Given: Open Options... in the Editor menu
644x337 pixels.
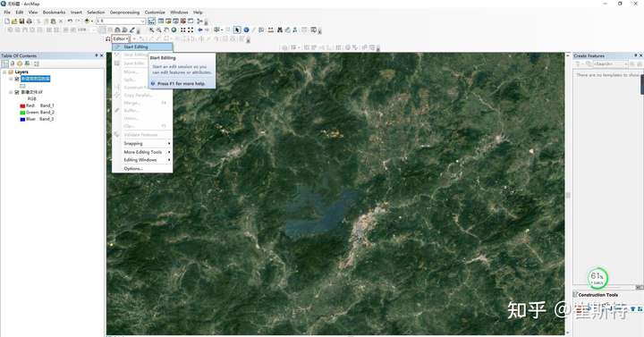Looking at the screenshot, I should point(142,169).
